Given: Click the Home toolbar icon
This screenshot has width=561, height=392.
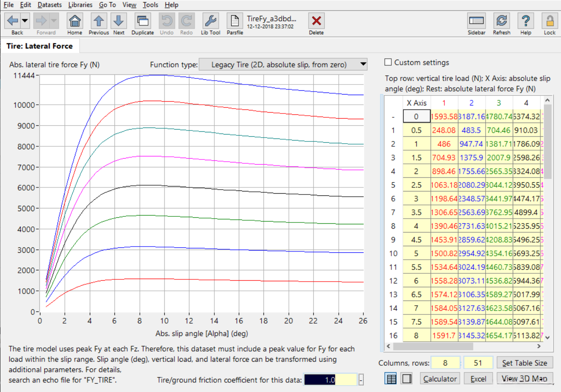Looking at the screenshot, I should pos(75,21).
